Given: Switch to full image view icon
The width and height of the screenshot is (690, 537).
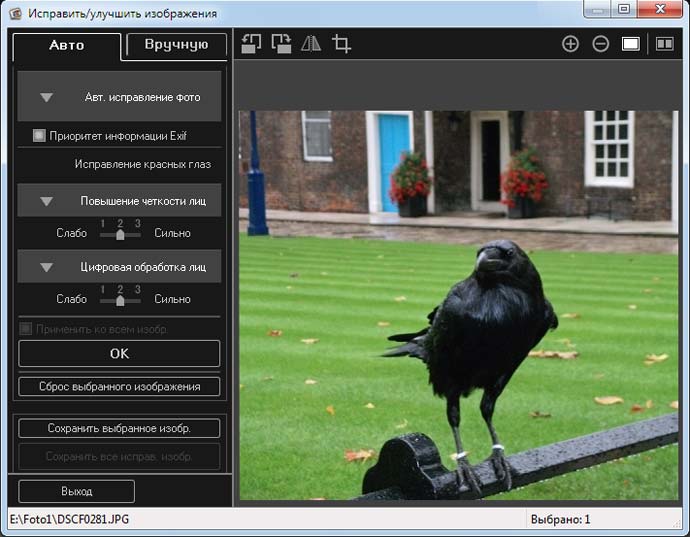Looking at the screenshot, I should [631, 44].
